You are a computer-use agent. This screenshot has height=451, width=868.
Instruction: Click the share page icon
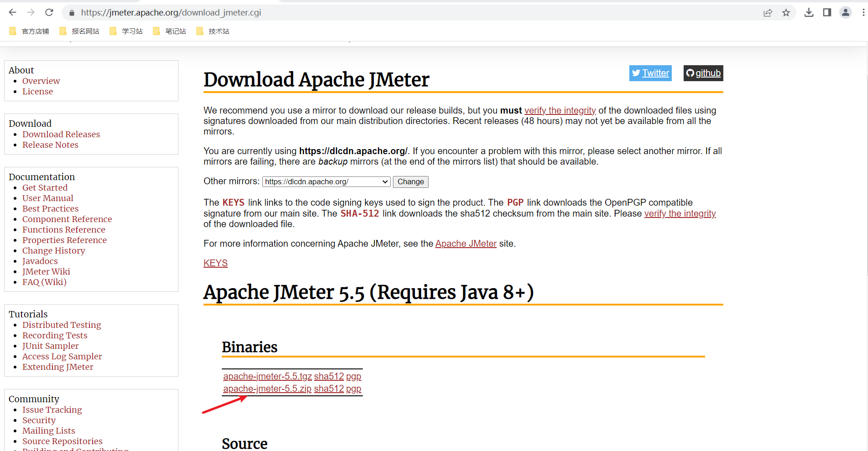pyautogui.click(x=768, y=13)
